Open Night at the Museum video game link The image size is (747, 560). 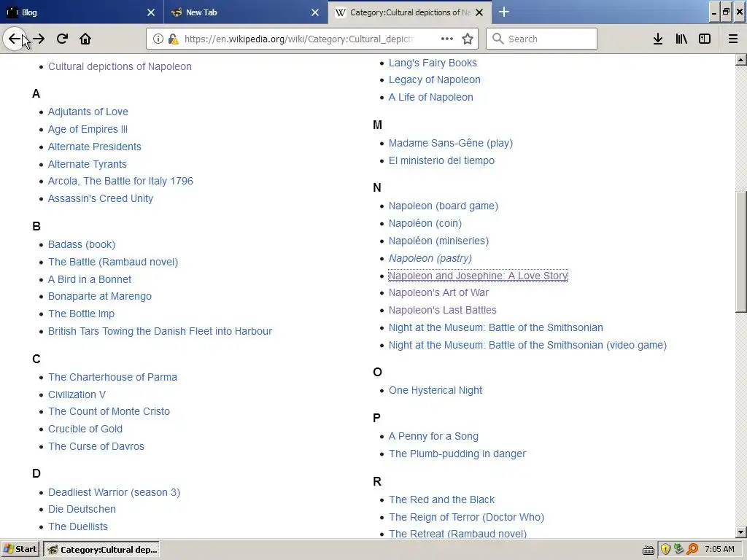528,345
